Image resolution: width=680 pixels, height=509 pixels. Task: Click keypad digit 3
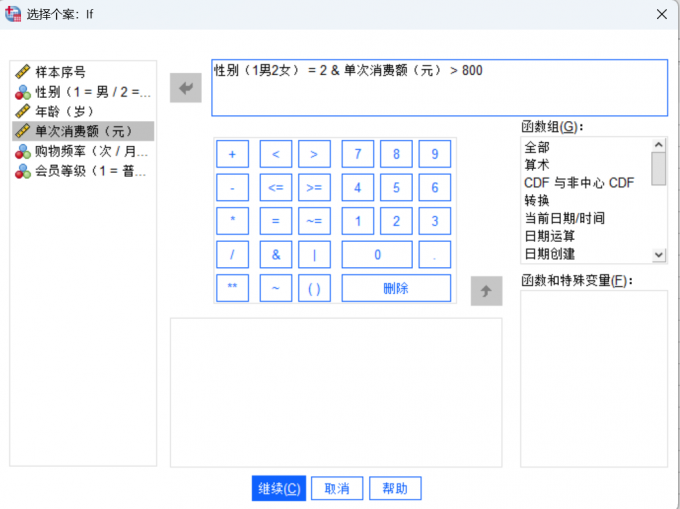(435, 221)
